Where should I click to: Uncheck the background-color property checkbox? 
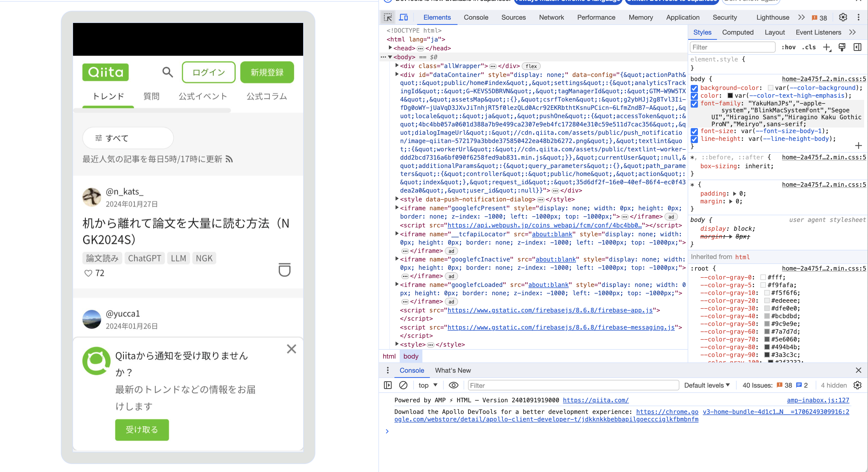pos(694,88)
